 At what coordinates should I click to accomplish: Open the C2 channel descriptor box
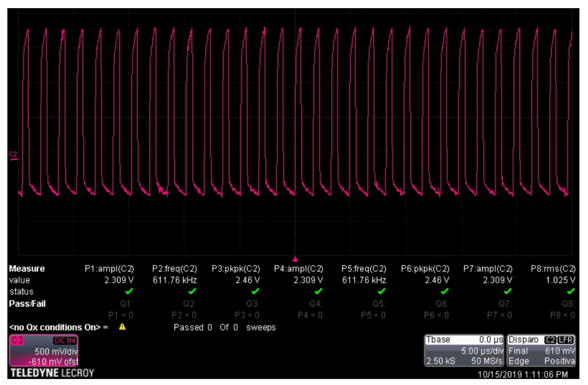click(x=43, y=350)
